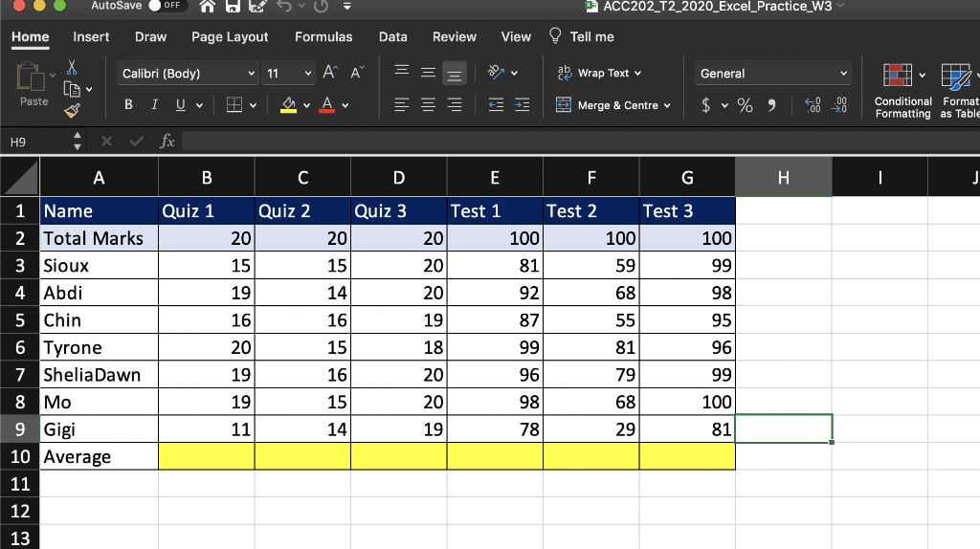Image resolution: width=980 pixels, height=549 pixels.
Task: Expand currency format options arrow
Action: 724,105
